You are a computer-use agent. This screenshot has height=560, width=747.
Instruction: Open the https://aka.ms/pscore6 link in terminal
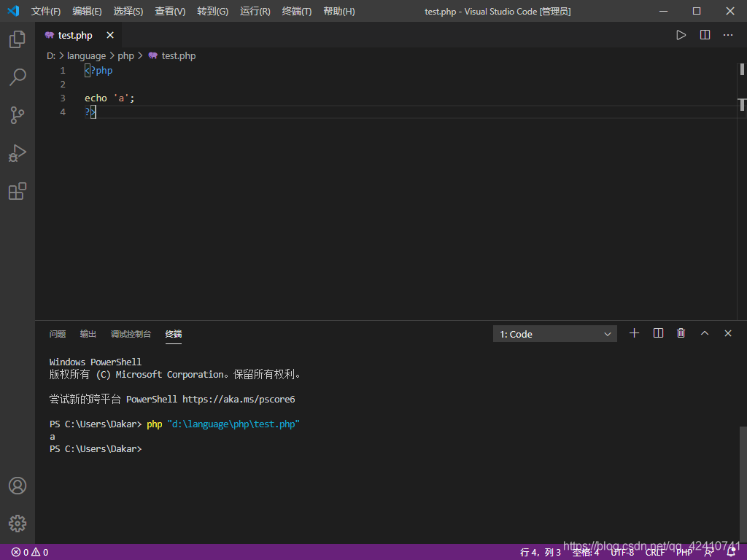pos(239,399)
